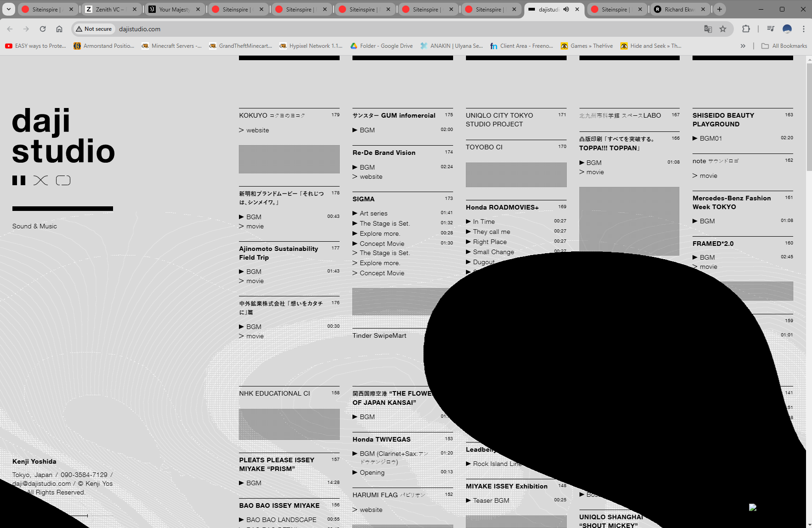This screenshot has height=528, width=812.
Task: Pause playback with the pause icon
Action: click(x=19, y=181)
